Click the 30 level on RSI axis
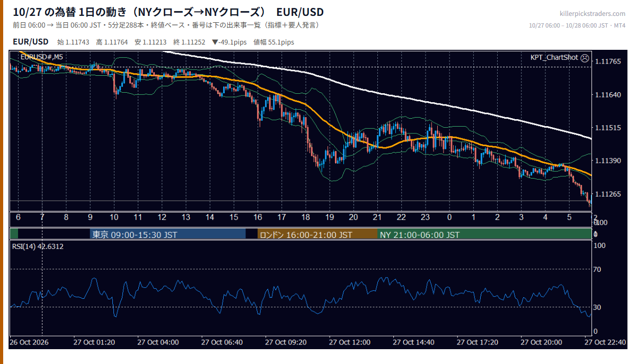 pyautogui.click(x=597, y=307)
